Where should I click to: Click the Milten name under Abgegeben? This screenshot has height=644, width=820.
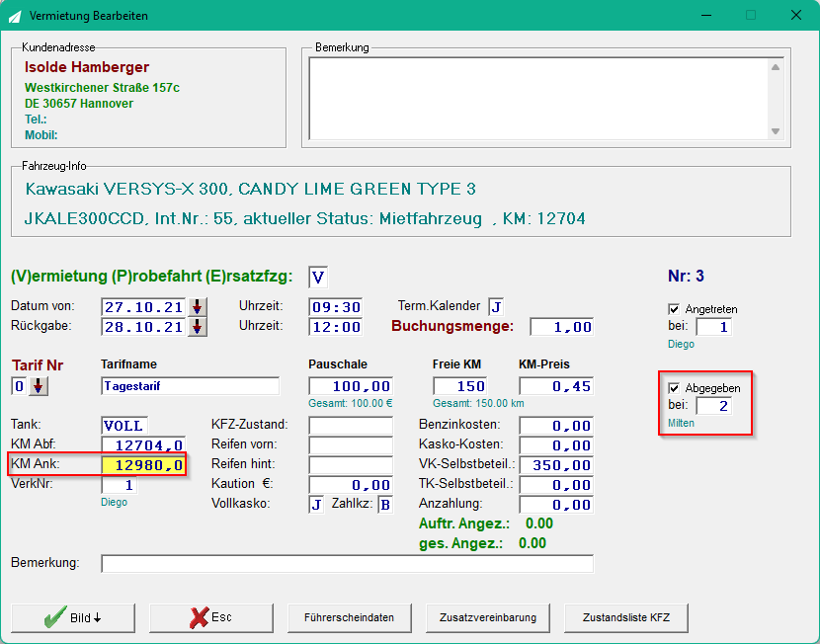(681, 423)
